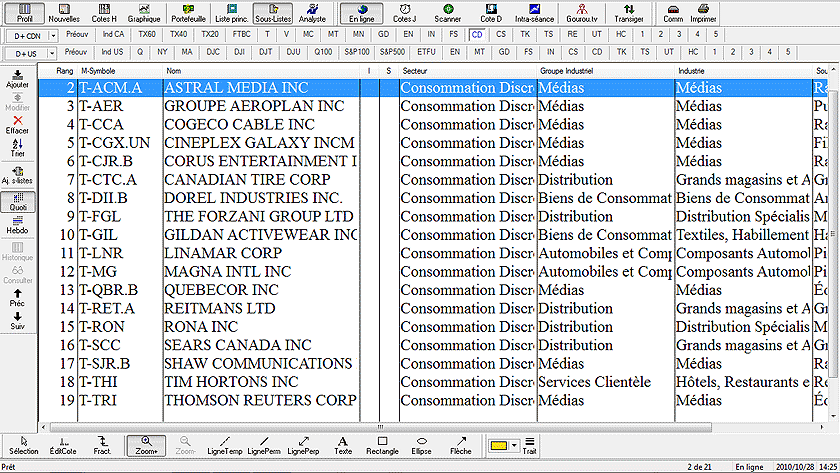Open the Graphique chart icon
The width and height of the screenshot is (840, 473).
pyautogui.click(x=144, y=13)
